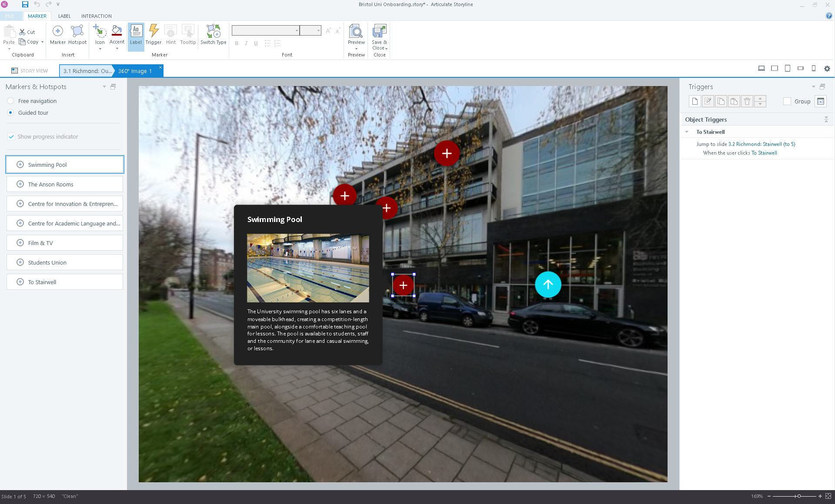The image size is (835, 504).
Task: Select the Free navigation radio button
Action: coord(11,101)
